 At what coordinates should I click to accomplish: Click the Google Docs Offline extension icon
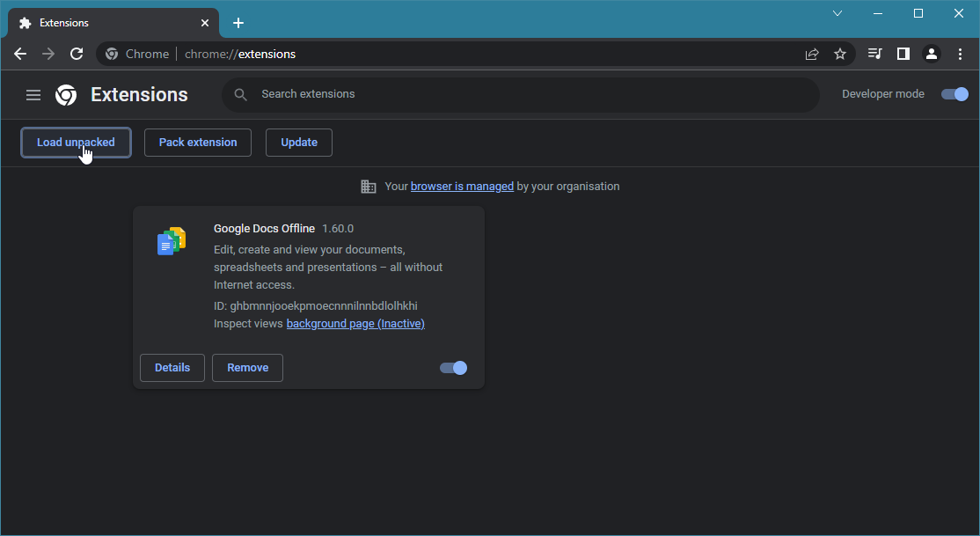click(172, 241)
